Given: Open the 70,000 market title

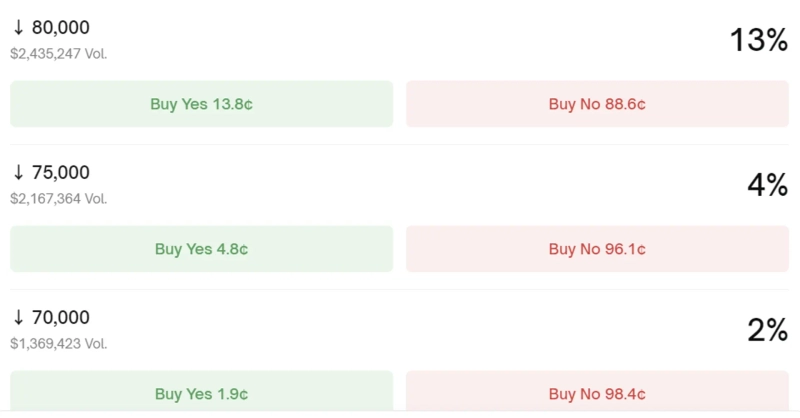Looking at the screenshot, I should point(61,318).
